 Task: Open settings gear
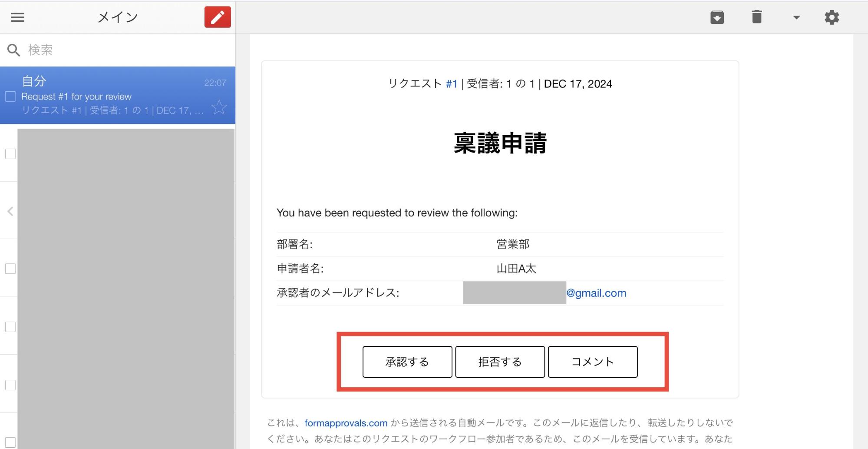(x=832, y=17)
